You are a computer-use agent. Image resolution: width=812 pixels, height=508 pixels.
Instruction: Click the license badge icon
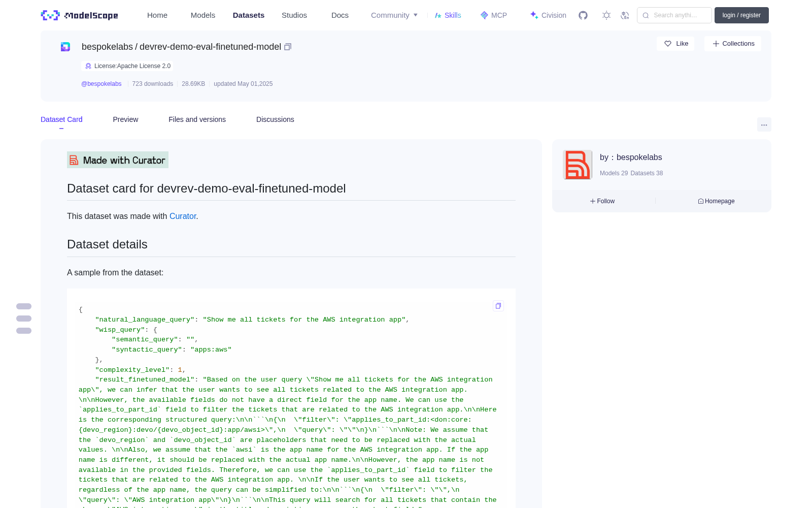coord(88,66)
